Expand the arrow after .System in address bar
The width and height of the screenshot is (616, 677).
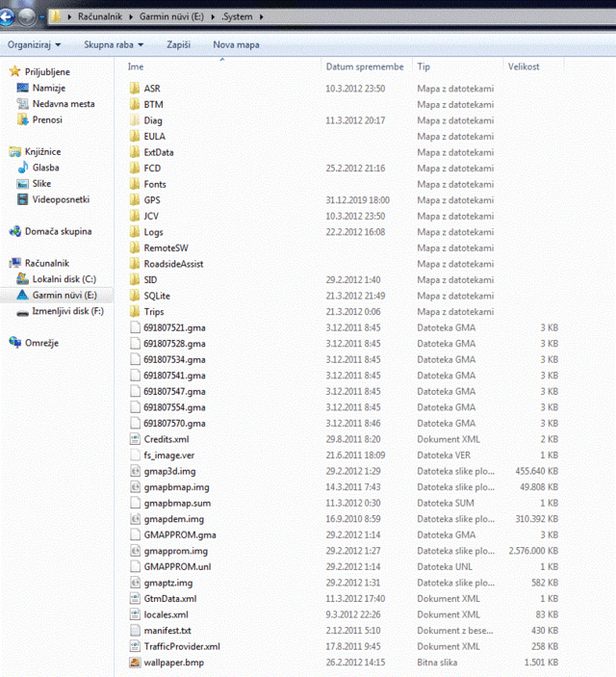point(262,16)
